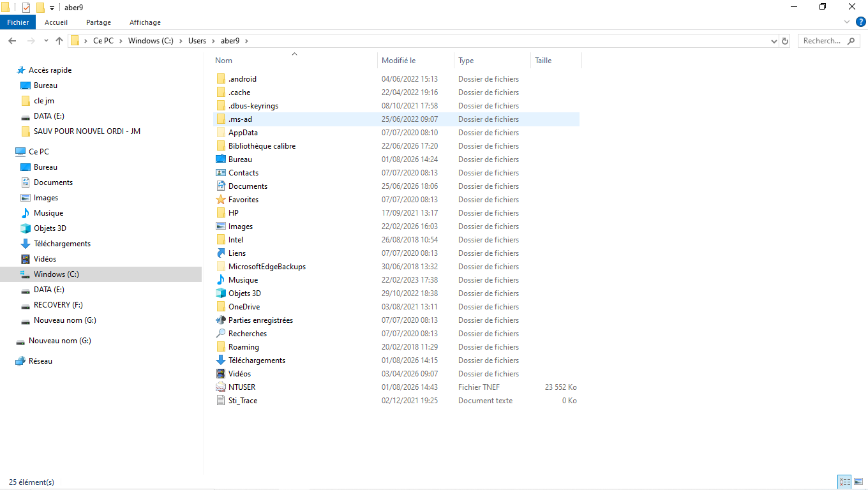Select RECOVERY (F:) drive in sidebar

(58, 305)
